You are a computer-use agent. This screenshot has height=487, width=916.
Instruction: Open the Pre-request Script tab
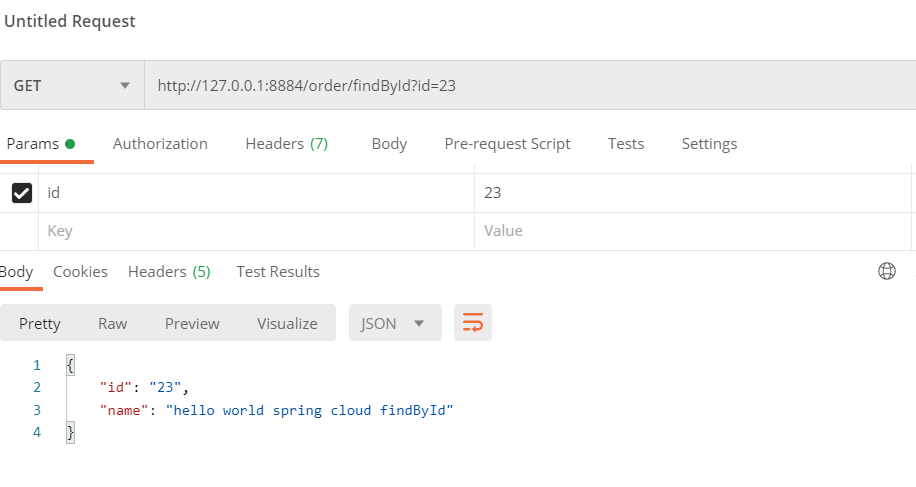[x=507, y=144]
